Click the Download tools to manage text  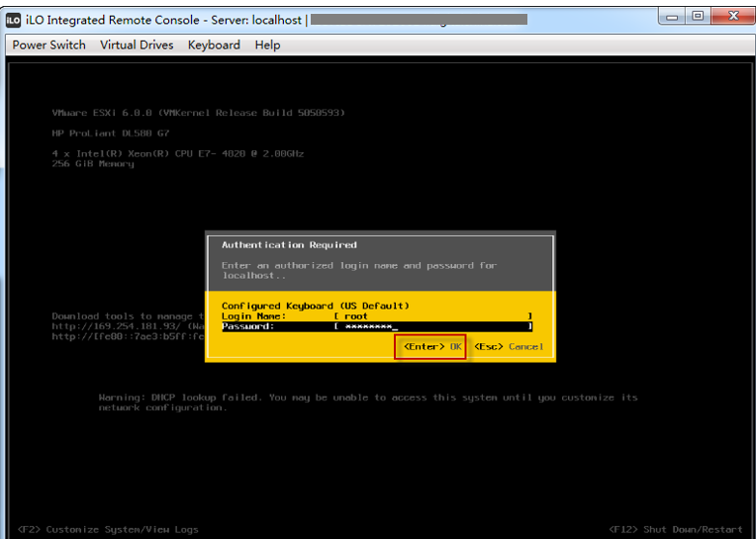click(x=129, y=315)
